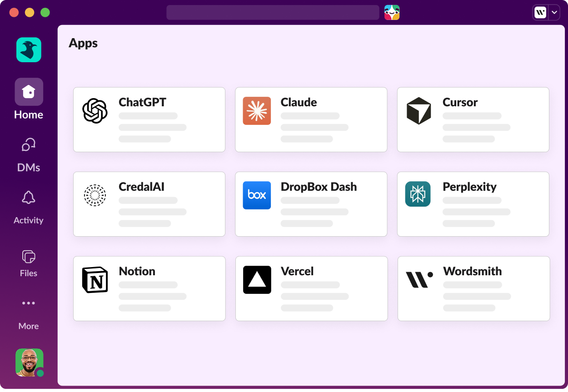The image size is (568, 392).
Task: Open the bird workspace icon in sidebar
Action: [x=29, y=50]
